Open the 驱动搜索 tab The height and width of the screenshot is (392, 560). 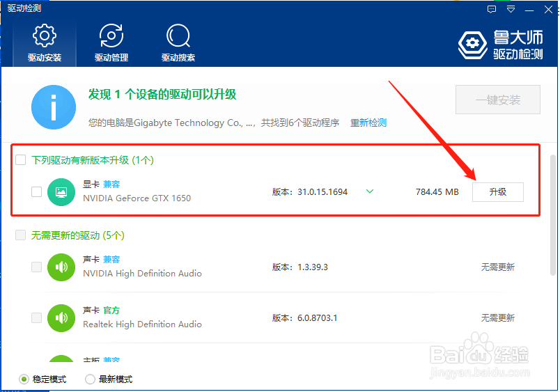(x=178, y=43)
